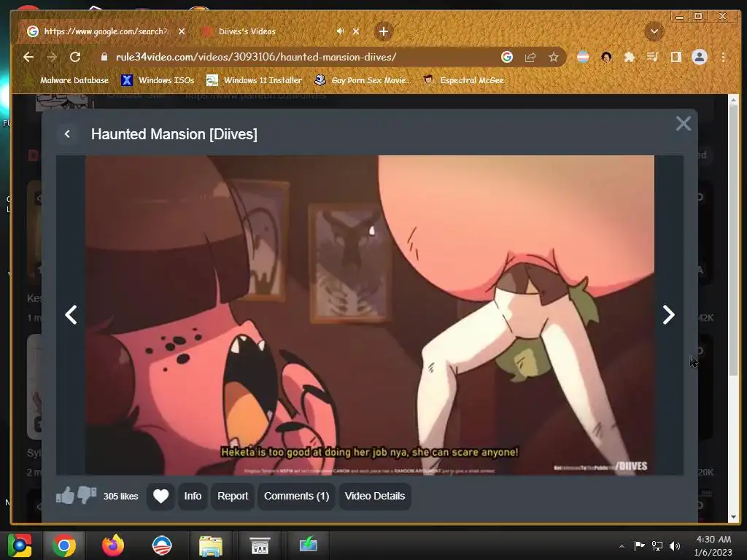747x560 pixels.
Task: Open the Chrome three-dot menu
Action: (x=723, y=57)
